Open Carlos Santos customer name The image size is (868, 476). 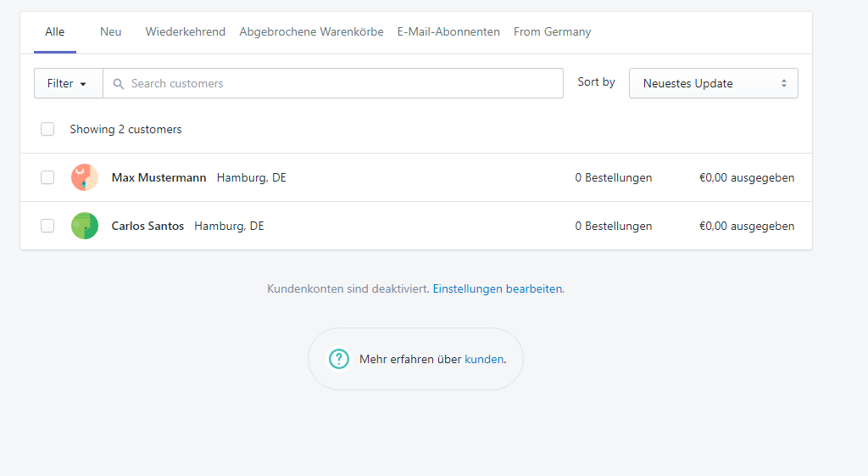click(x=147, y=226)
